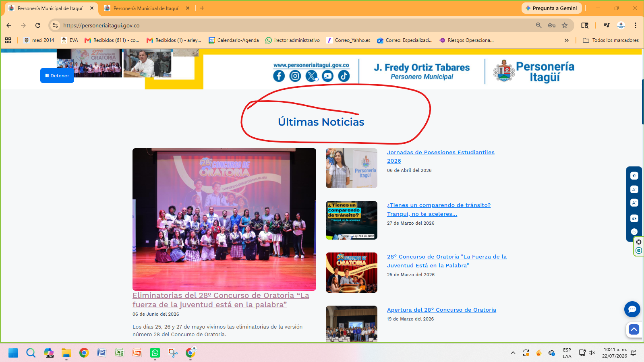
Task: Open Jornadas de Posesiones Estudiantiles 2026 link
Action: coord(441,157)
